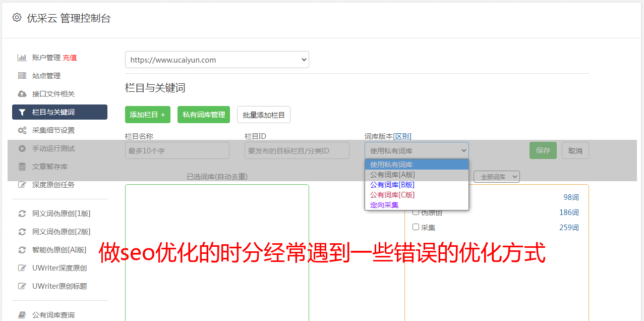The width and height of the screenshot is (644, 321).
Task: Click the server icon for 站点管理
Action: tap(22, 76)
